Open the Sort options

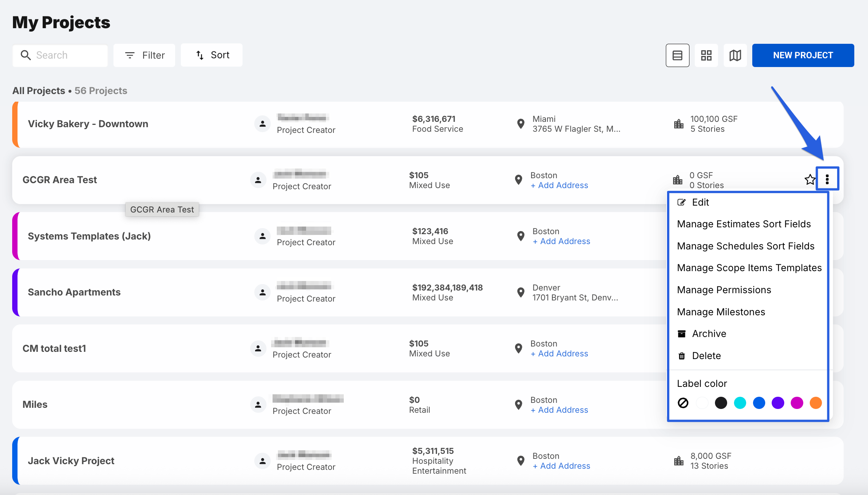[x=212, y=56]
